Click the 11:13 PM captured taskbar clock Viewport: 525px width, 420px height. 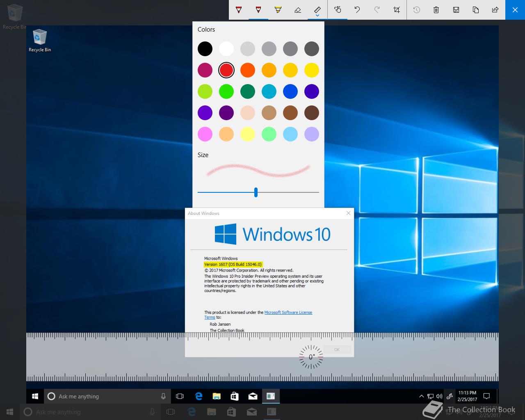tap(467, 396)
